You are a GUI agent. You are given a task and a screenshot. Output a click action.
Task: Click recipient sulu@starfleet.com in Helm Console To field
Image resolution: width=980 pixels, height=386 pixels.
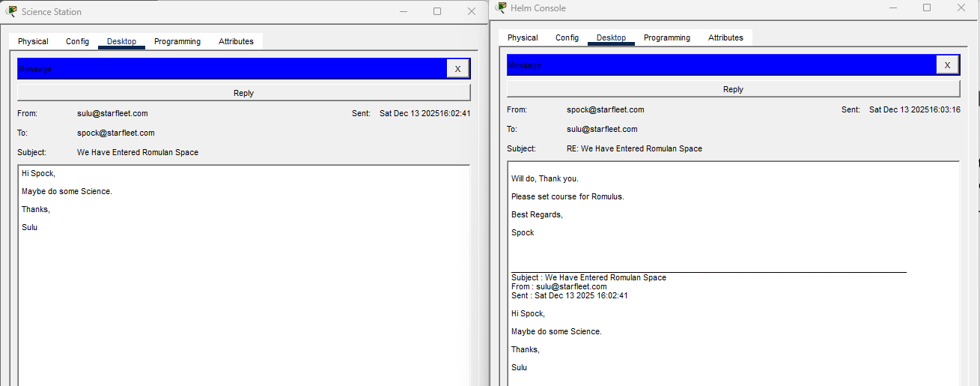602,129
